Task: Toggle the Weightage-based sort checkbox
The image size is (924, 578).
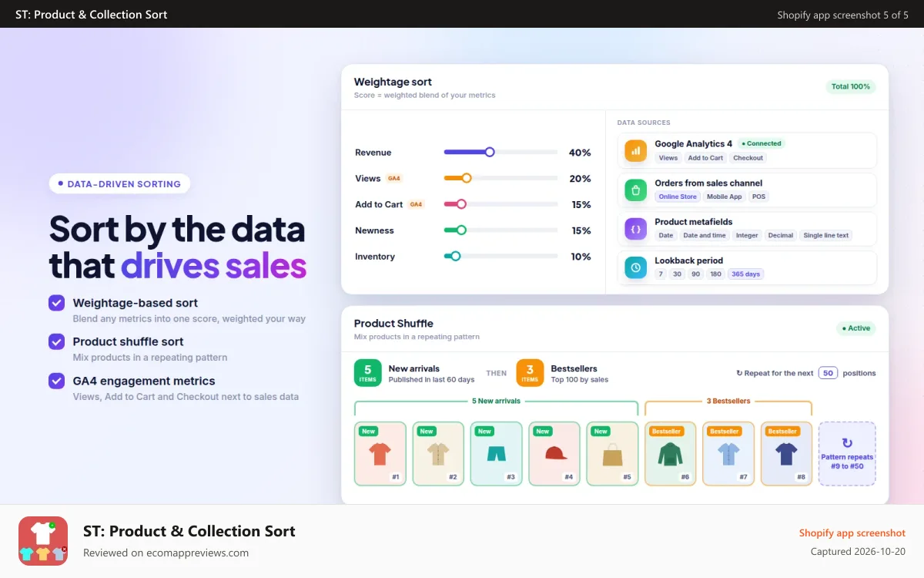Action: click(x=57, y=303)
